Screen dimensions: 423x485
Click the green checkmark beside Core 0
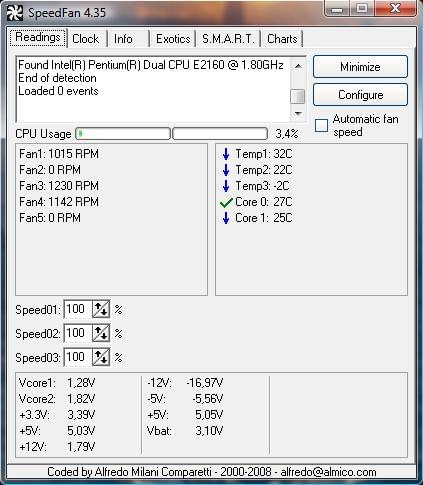[x=226, y=202]
